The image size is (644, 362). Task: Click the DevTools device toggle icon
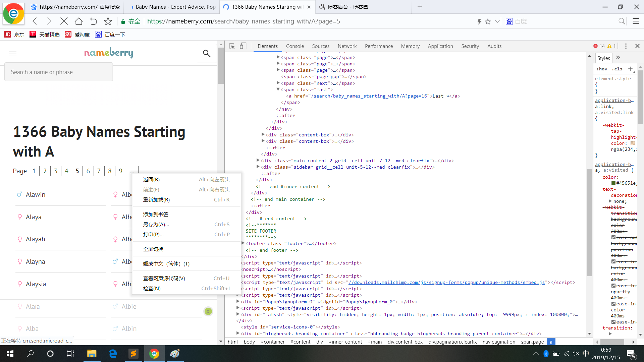pos(243,46)
